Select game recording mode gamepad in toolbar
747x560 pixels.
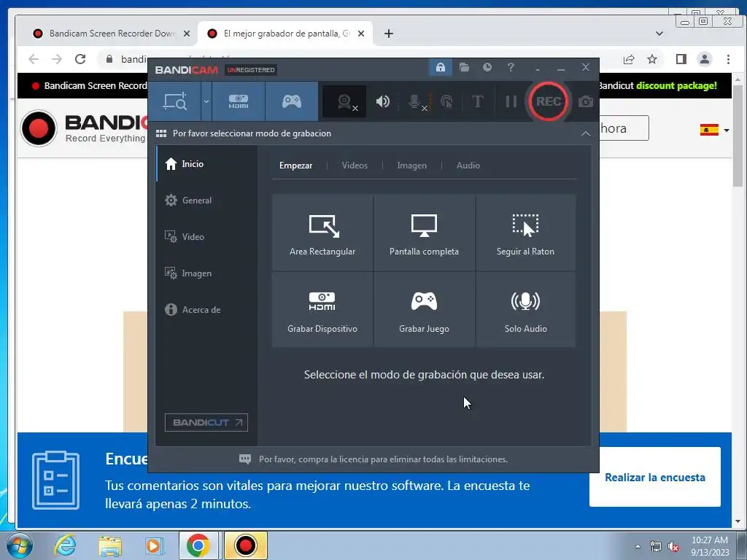click(292, 101)
